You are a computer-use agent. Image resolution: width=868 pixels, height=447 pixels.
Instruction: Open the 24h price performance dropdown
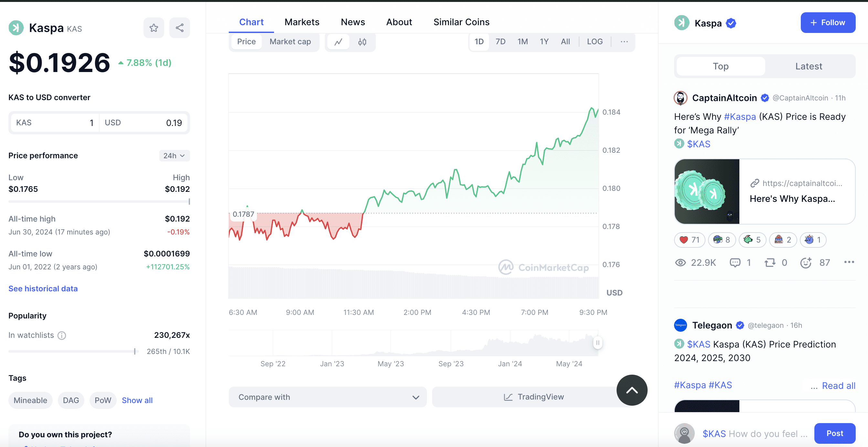click(x=174, y=156)
